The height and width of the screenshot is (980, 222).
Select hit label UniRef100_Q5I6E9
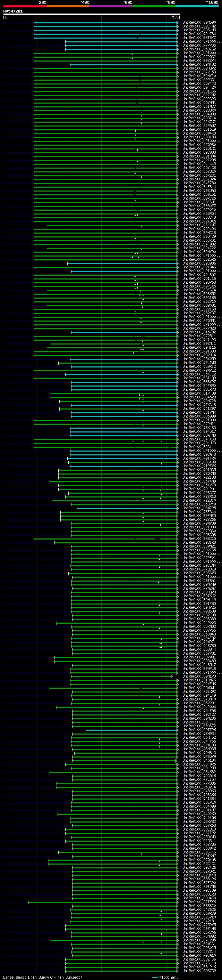[199, 129]
